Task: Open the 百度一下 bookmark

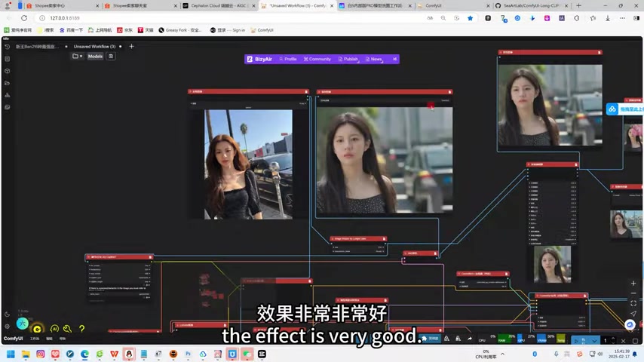Action: click(71, 30)
